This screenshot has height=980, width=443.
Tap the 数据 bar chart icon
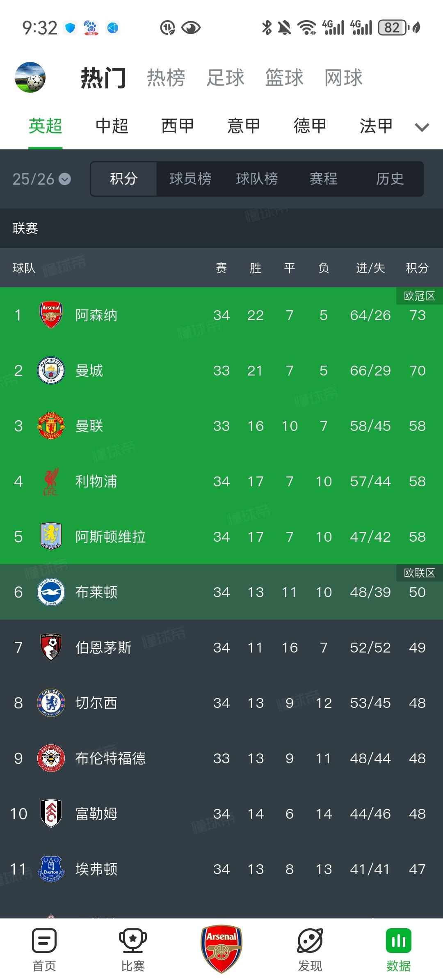(x=398, y=941)
